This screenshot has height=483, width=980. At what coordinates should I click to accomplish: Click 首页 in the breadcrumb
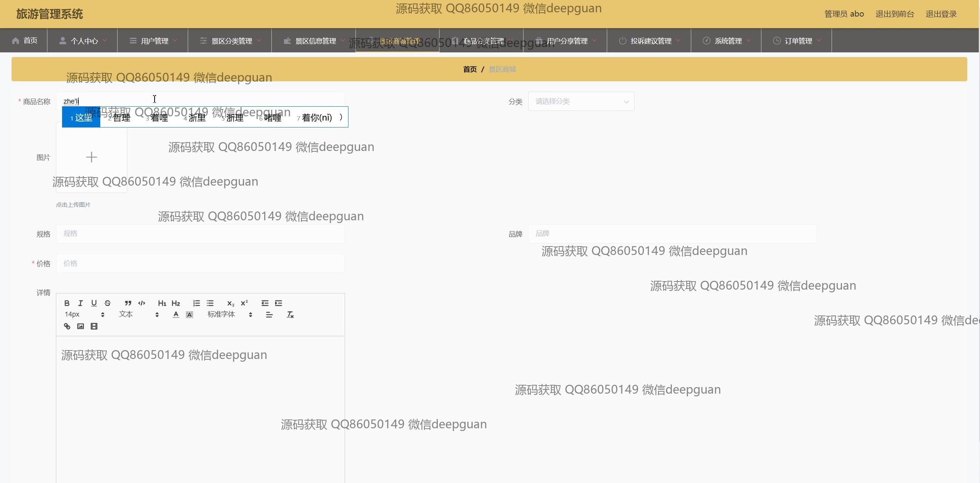[470, 69]
